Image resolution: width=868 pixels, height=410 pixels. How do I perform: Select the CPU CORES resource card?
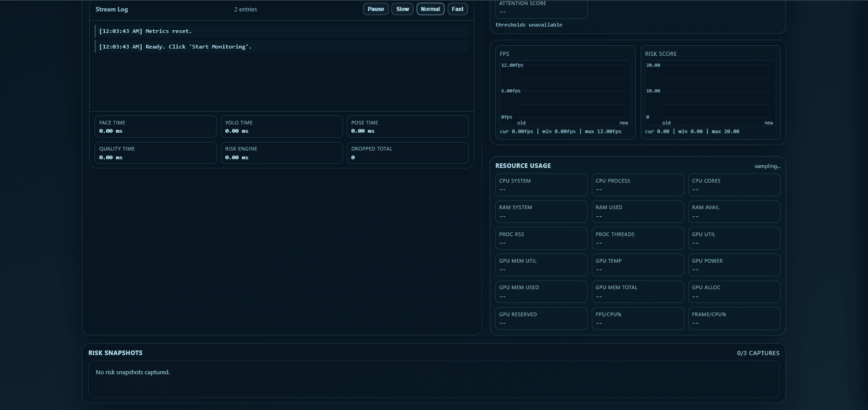click(x=734, y=185)
